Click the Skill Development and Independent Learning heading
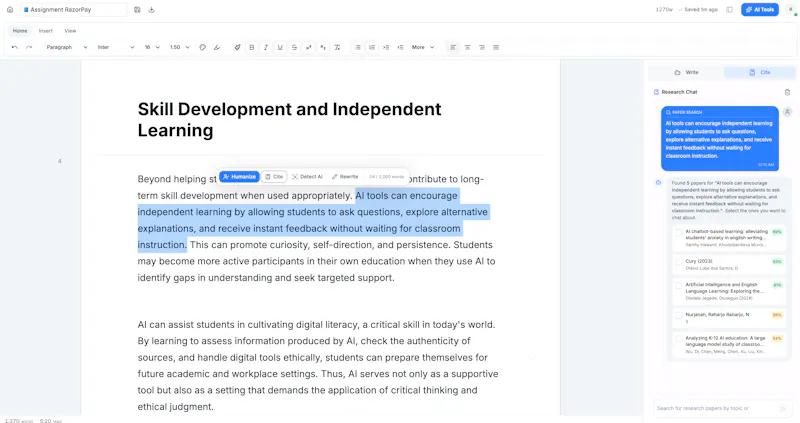This screenshot has height=423, width=800. 289,120
